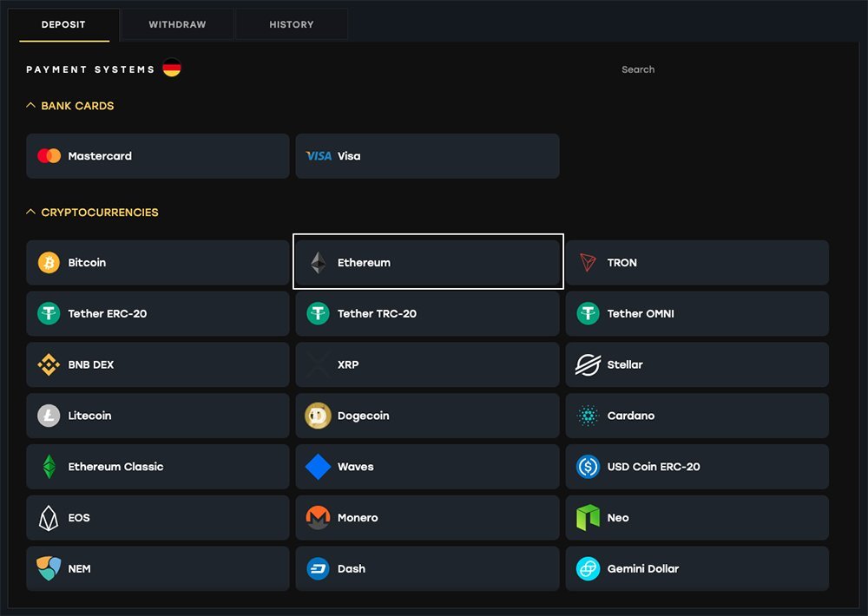Choose Visa as payment method
Viewport: 868px width, 616px height.
[426, 156]
